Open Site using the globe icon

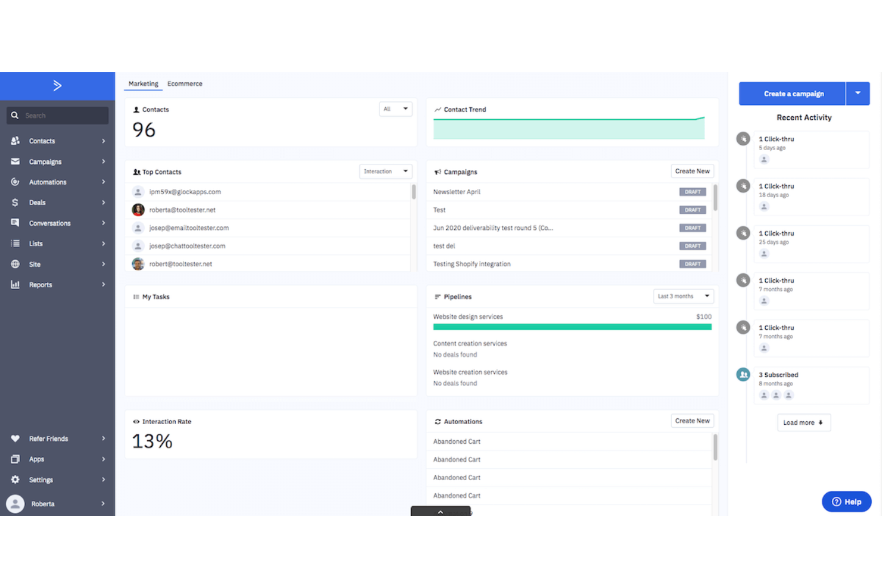click(x=15, y=263)
